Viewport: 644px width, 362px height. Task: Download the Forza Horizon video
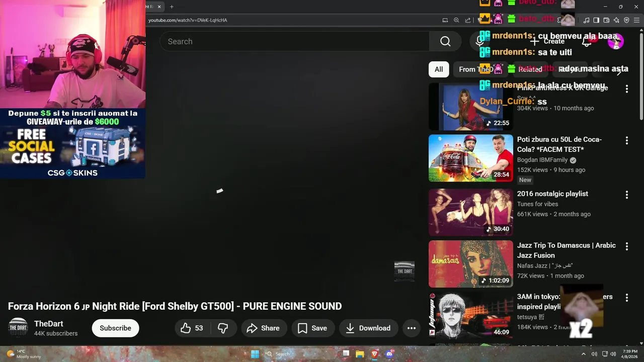click(368, 328)
